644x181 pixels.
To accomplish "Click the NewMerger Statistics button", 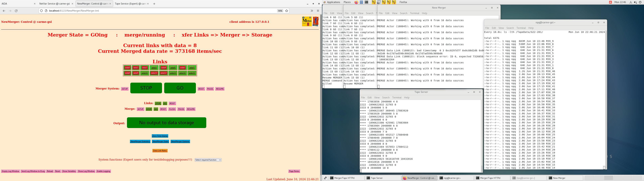I will (140, 141).
